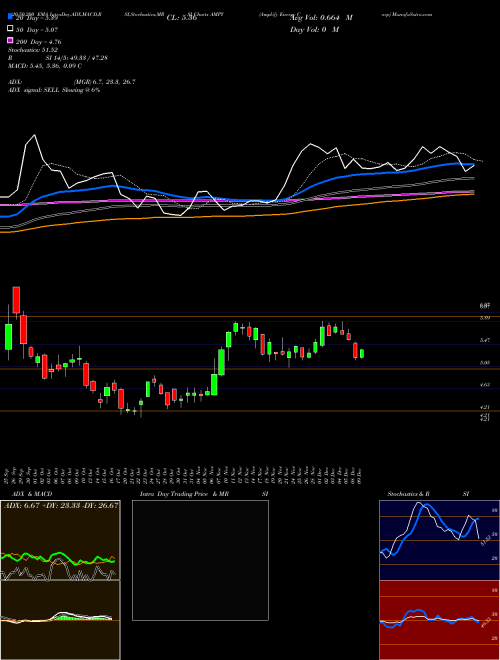The image size is (500, 660).
Task: Click the magenta 200 Day legend swatch
Action: [x=10, y=41]
